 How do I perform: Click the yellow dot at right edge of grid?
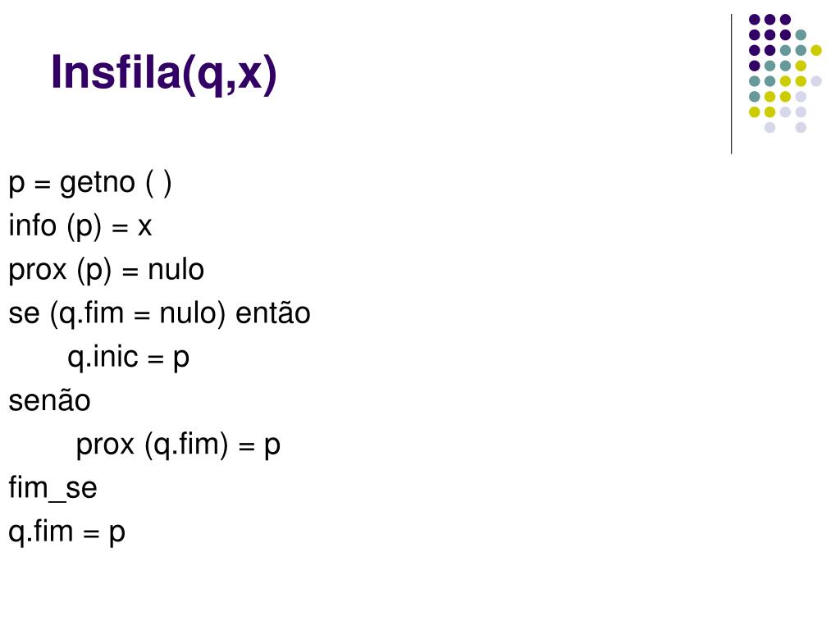coord(816,50)
